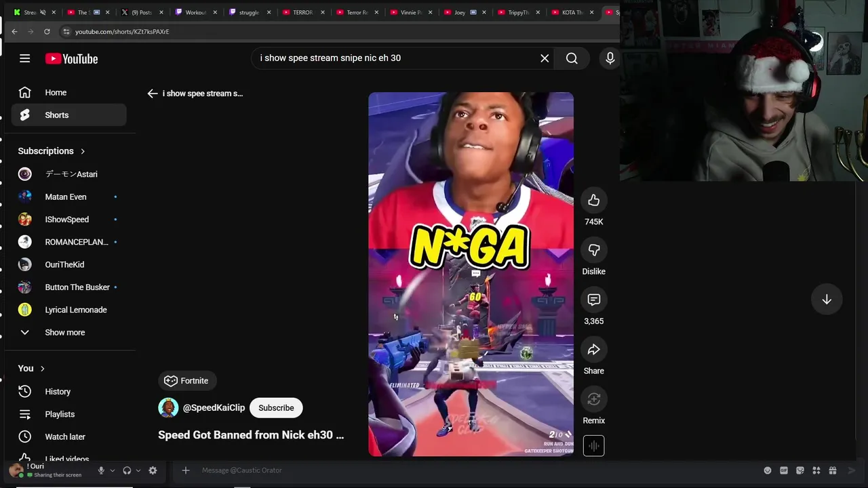This screenshot has height=488, width=868.
Task: Click the Fortnite game tag
Action: click(x=187, y=381)
